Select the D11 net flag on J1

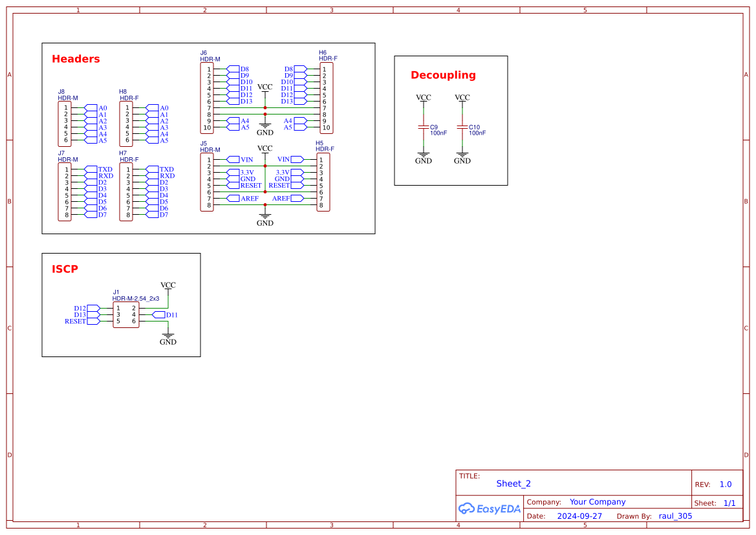coord(165,314)
